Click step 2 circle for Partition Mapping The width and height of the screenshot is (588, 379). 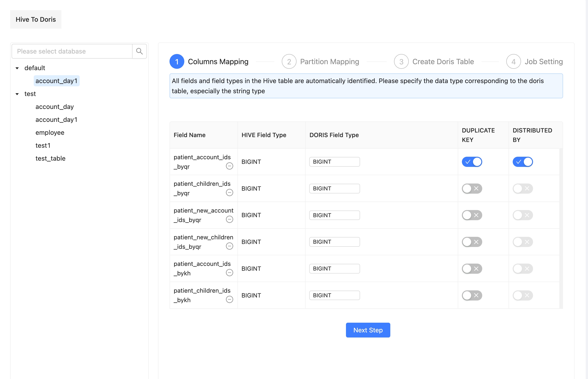tap(289, 62)
